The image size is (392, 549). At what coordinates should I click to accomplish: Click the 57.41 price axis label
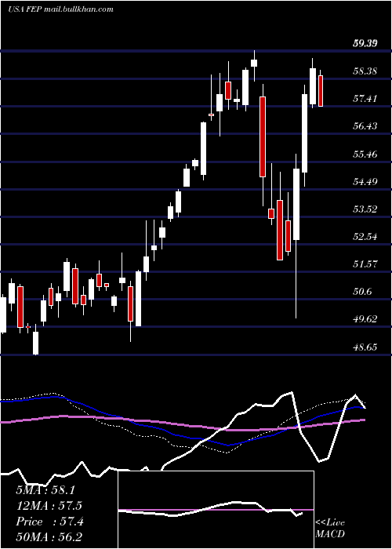pos(365,99)
